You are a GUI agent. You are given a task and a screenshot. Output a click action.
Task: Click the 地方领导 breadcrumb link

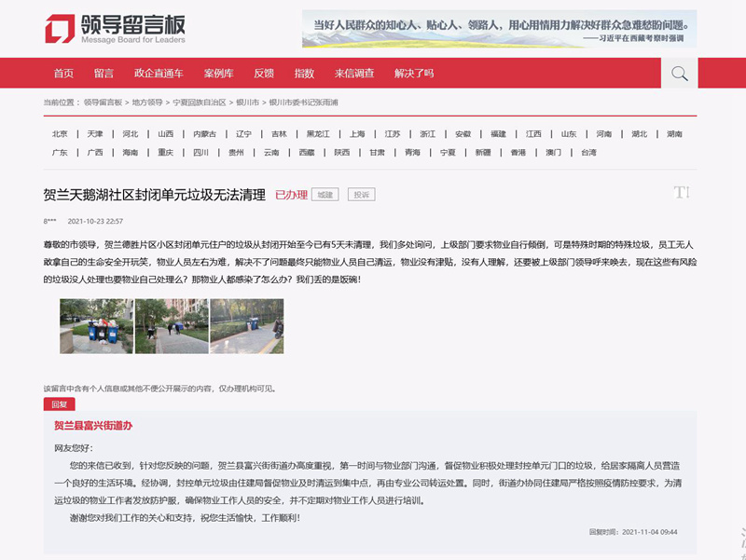[x=146, y=102]
